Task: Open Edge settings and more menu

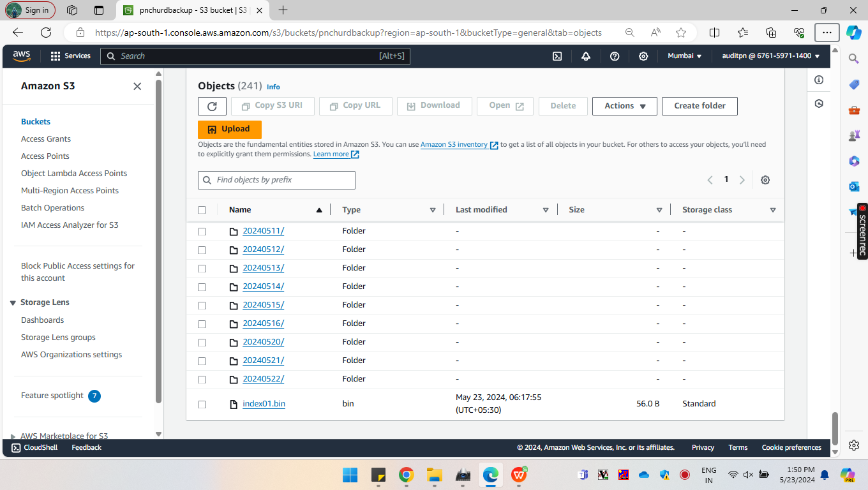Action: [827, 33]
